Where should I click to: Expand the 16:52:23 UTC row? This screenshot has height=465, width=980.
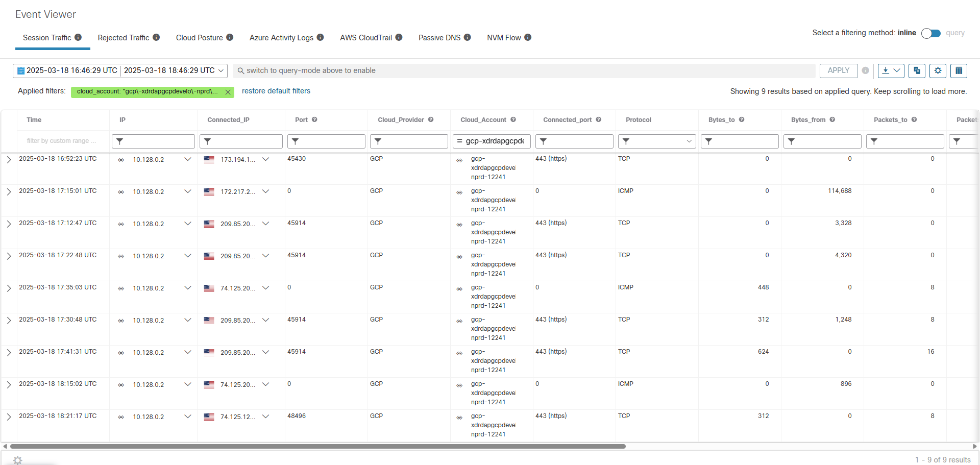(x=9, y=160)
